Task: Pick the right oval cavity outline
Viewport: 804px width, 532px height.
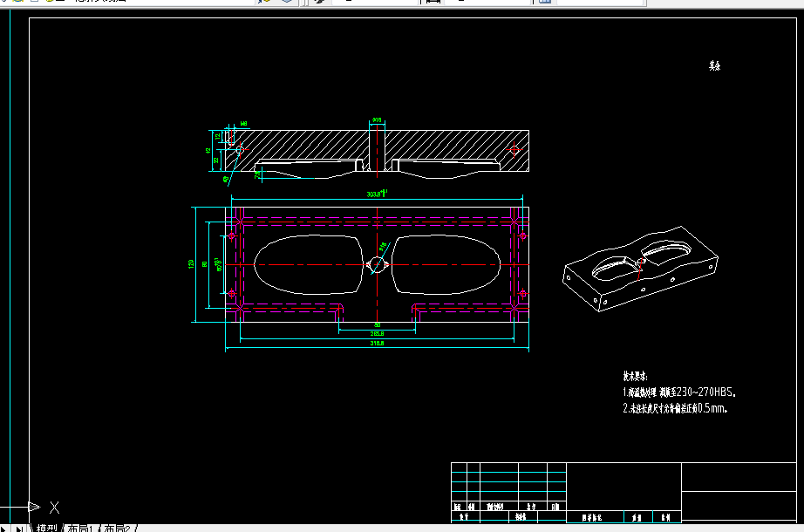Action: pos(446,265)
